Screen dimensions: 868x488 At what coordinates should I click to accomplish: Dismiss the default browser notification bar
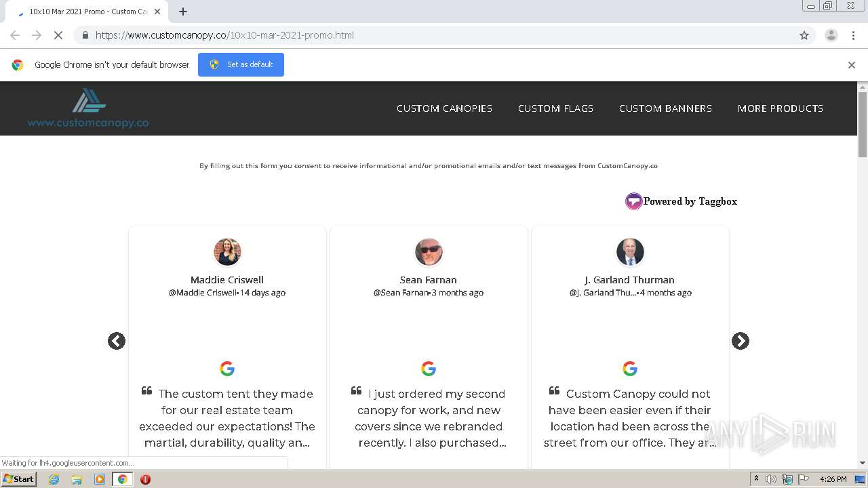coord(852,65)
